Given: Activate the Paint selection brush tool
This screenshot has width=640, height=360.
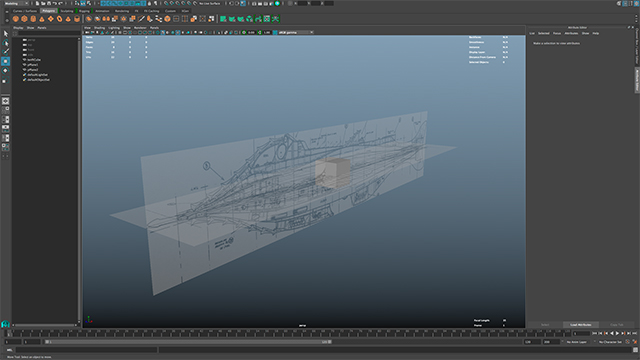Looking at the screenshot, I should (x=5, y=52).
